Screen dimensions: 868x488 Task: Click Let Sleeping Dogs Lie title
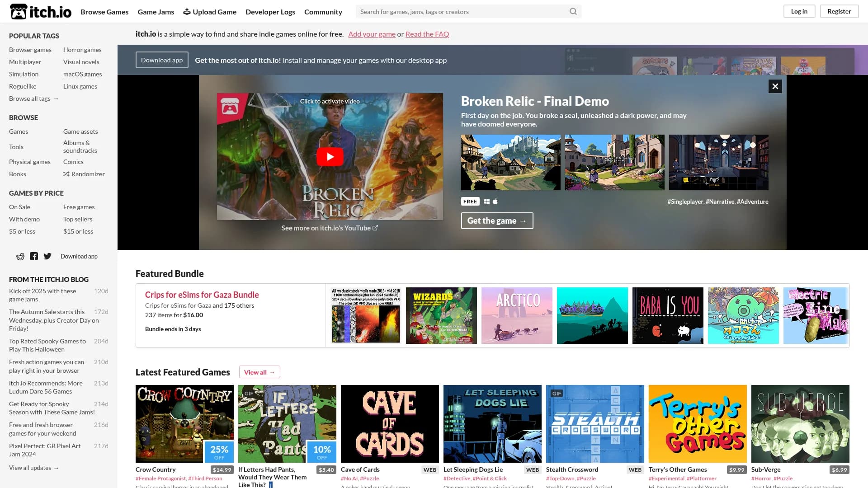tap(473, 469)
